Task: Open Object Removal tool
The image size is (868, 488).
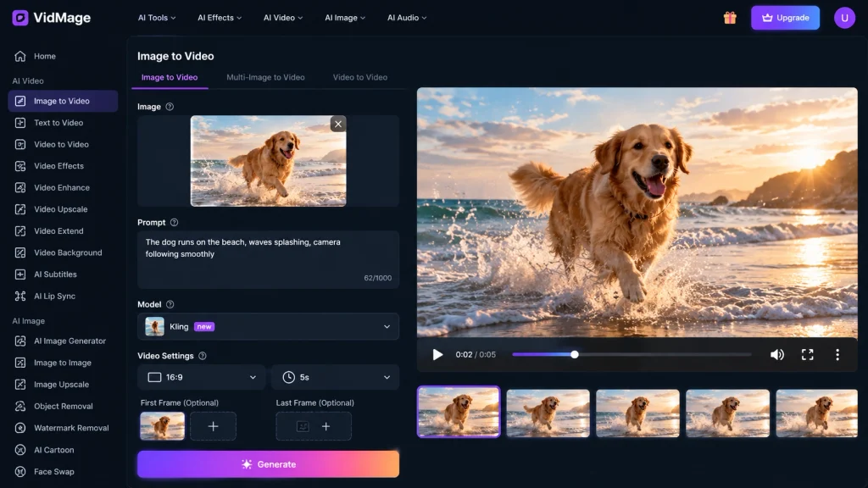Action: pos(63,406)
